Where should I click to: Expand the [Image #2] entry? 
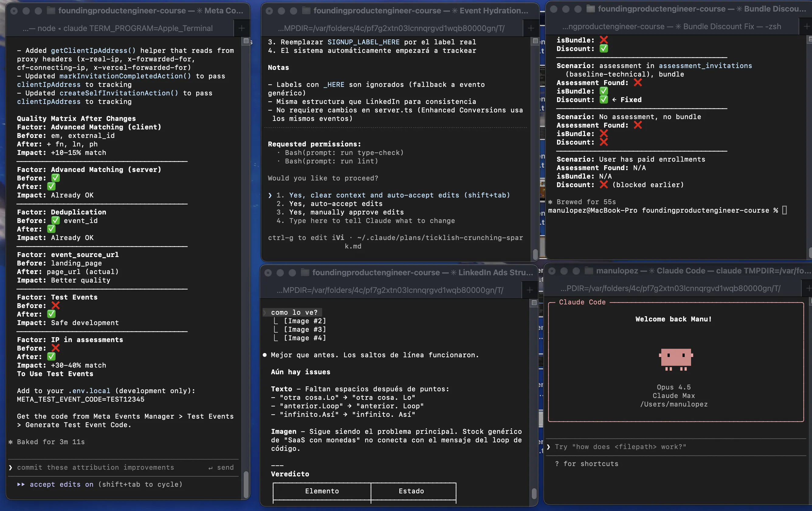304,321
